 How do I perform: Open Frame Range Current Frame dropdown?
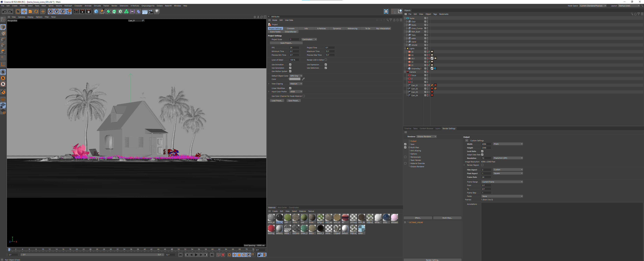(x=502, y=182)
